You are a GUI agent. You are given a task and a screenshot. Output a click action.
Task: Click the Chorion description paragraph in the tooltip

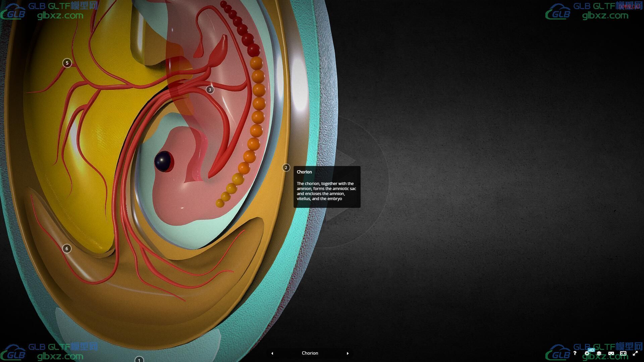coord(326,191)
